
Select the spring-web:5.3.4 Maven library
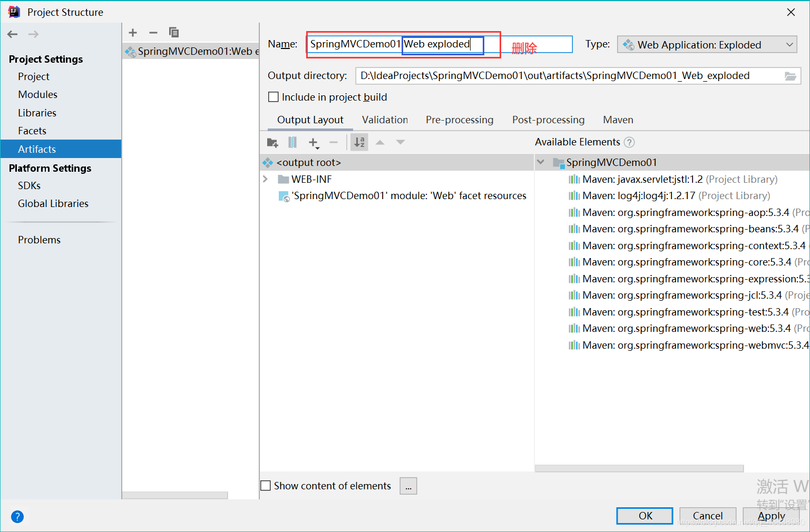tap(688, 329)
